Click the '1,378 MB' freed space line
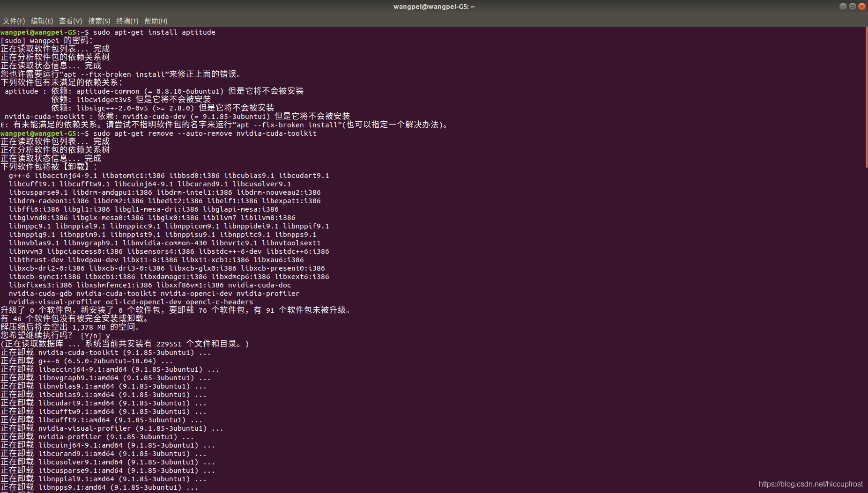This screenshot has height=493, width=868. coord(71,327)
